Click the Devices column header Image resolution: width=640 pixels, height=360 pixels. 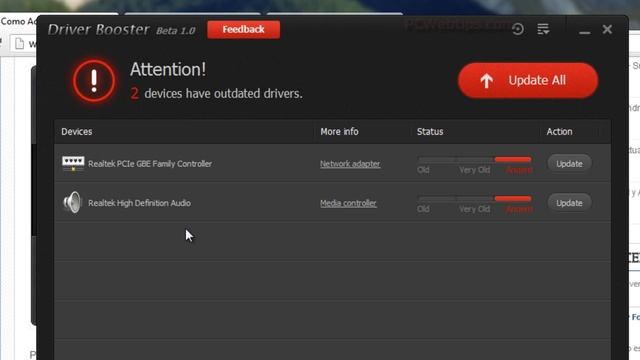point(77,131)
